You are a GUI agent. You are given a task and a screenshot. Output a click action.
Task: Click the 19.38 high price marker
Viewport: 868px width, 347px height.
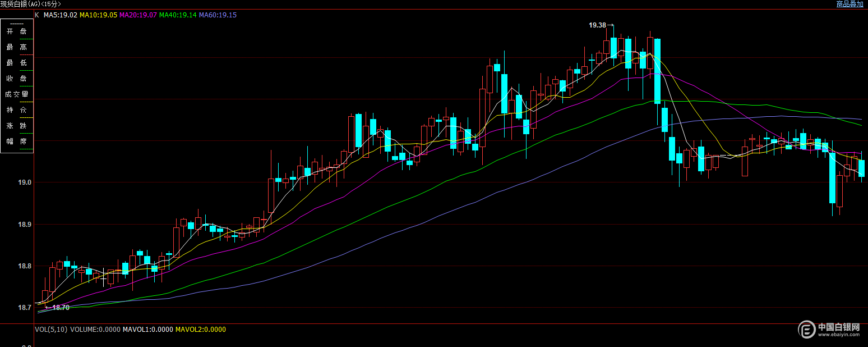pyautogui.click(x=598, y=25)
